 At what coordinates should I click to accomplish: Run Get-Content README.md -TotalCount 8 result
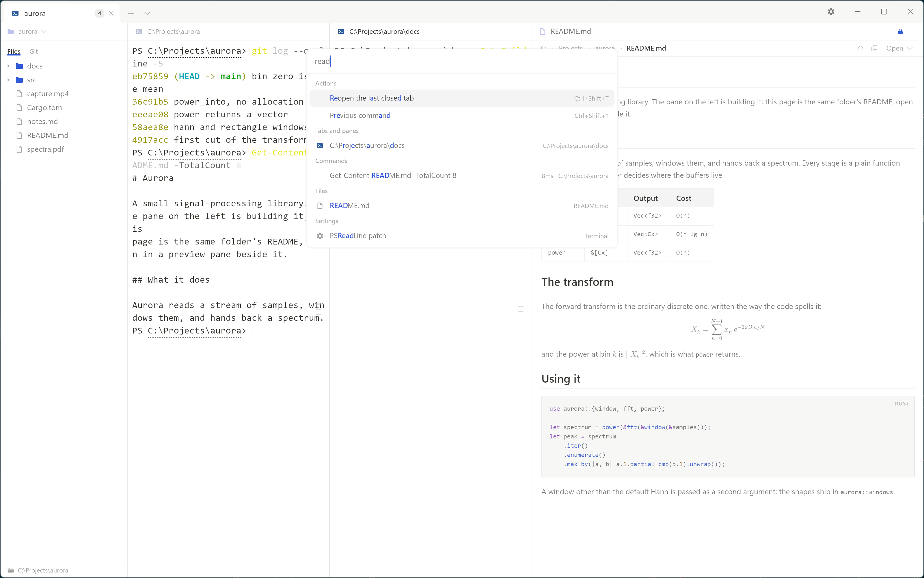[462, 175]
